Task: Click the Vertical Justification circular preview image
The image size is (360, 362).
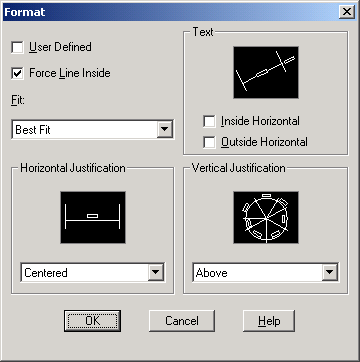Action: click(x=266, y=217)
